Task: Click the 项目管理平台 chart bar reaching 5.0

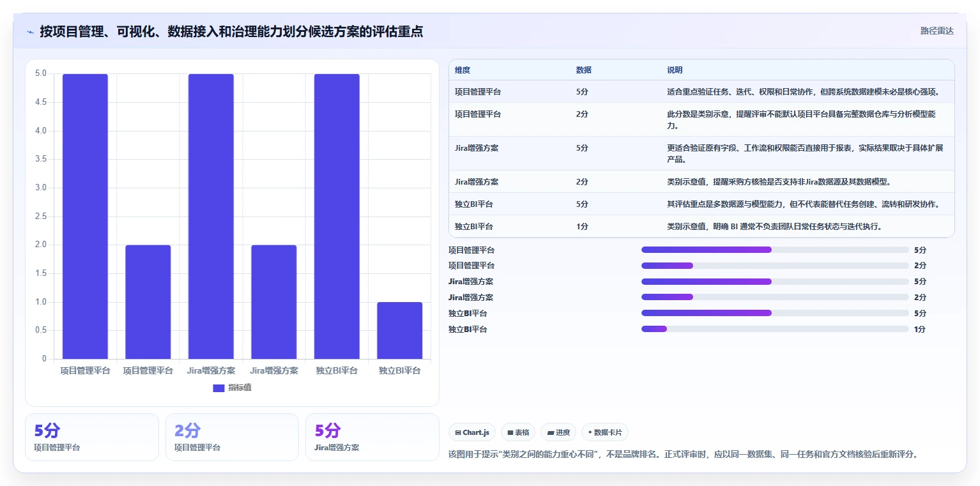Action: click(x=85, y=216)
